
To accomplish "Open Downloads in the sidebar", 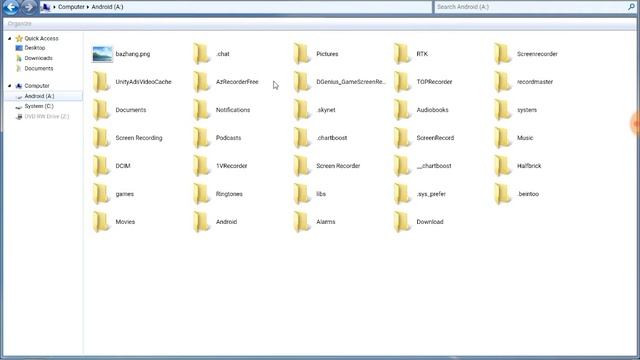I will tap(38, 58).
